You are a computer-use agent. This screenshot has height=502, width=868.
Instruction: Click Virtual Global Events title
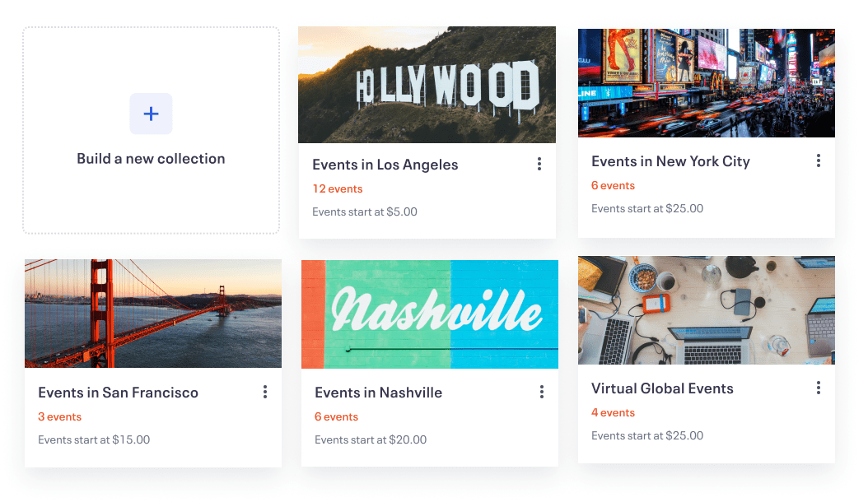pyautogui.click(x=662, y=388)
